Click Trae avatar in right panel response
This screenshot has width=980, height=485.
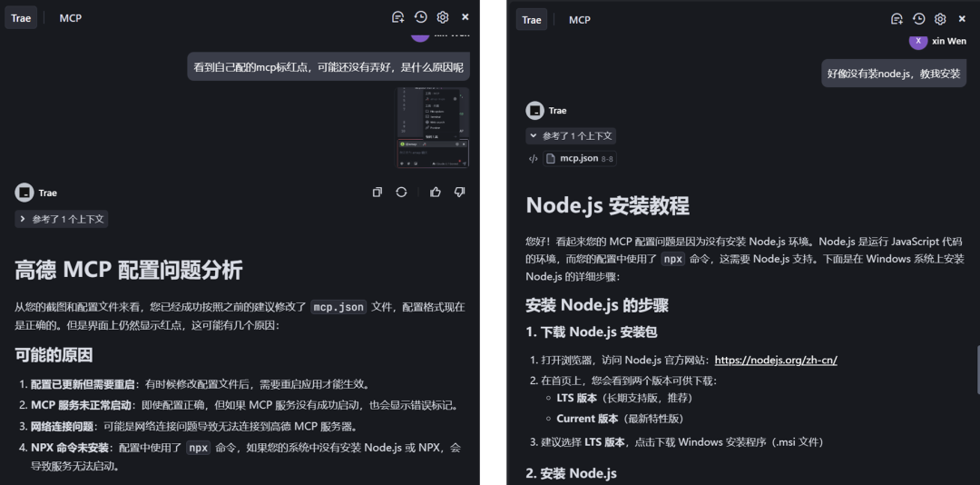[535, 110]
